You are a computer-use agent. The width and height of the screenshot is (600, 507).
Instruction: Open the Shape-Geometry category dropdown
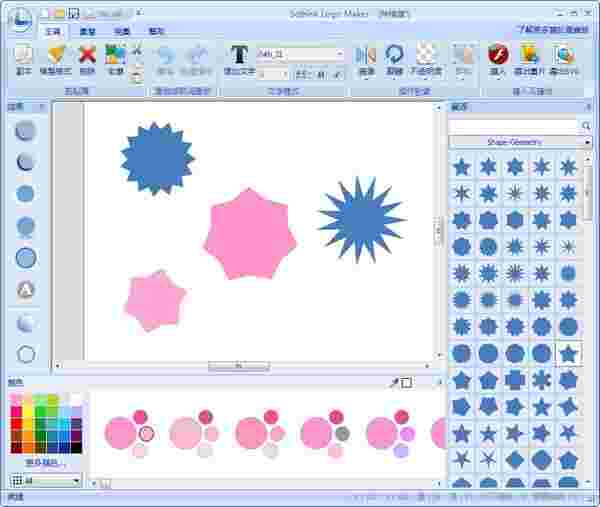[520, 142]
